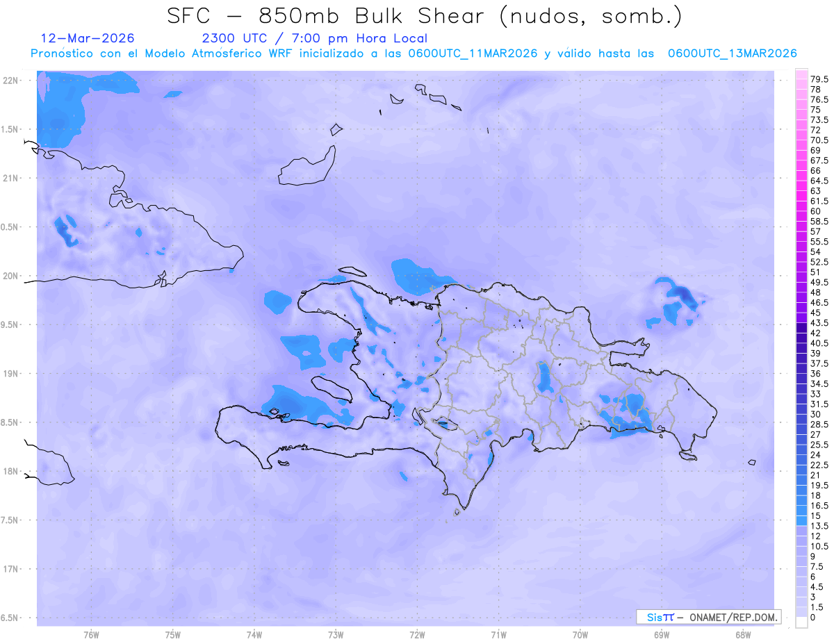This screenshot has height=644, width=834.
Task: Click the '7.5N' latitude label
Action: [10, 520]
